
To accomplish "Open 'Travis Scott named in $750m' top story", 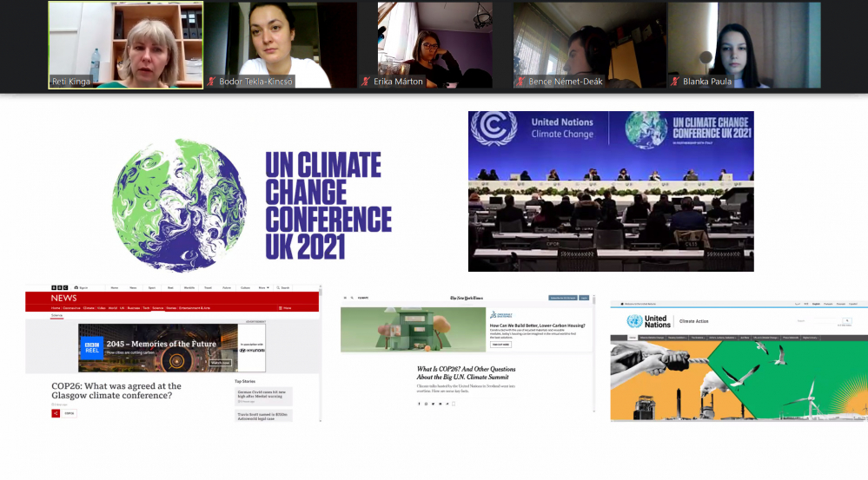I will coord(263,416).
